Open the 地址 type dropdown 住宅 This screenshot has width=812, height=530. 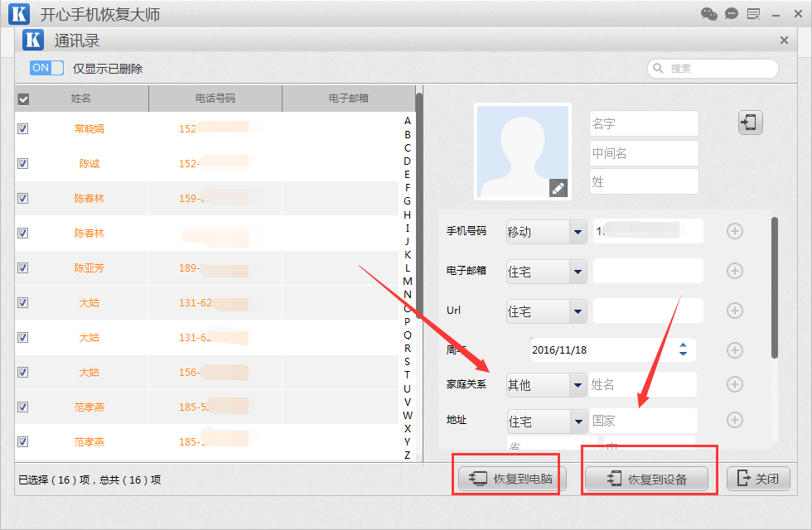pyautogui.click(x=546, y=422)
